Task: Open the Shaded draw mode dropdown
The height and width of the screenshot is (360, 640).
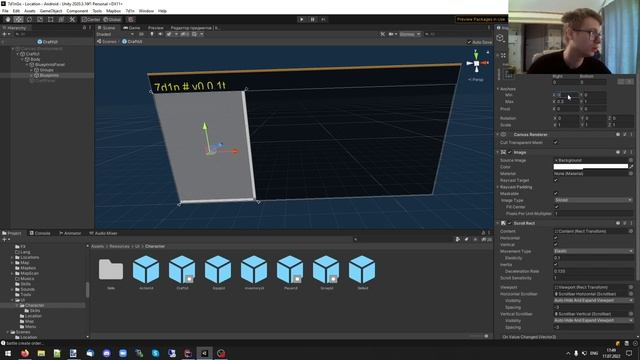Action: (115, 34)
